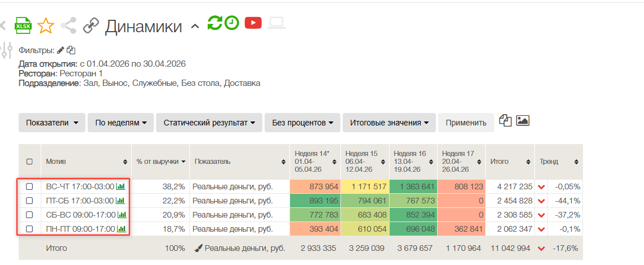Click the gray laptop icon

pos(276,23)
